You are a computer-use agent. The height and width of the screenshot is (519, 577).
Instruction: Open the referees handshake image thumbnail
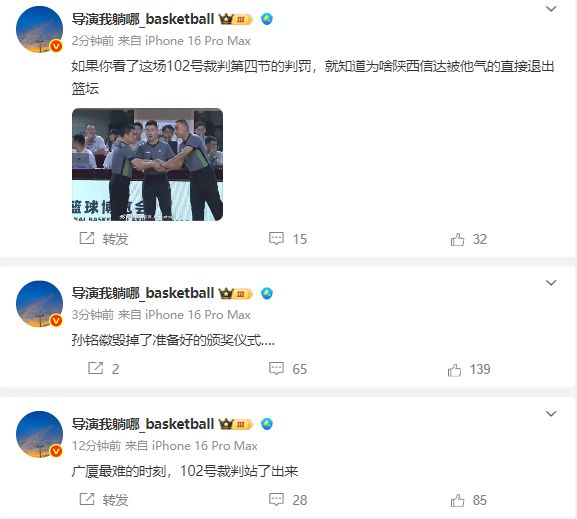pos(147,164)
